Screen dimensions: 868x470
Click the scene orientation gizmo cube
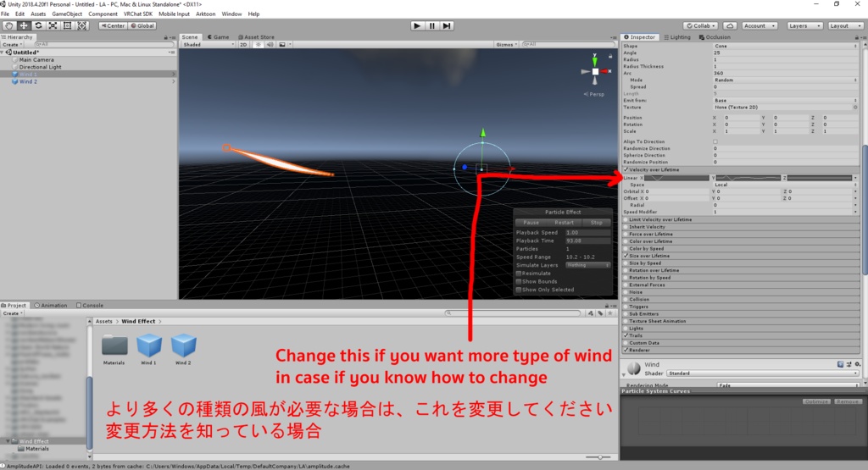pyautogui.click(x=595, y=71)
